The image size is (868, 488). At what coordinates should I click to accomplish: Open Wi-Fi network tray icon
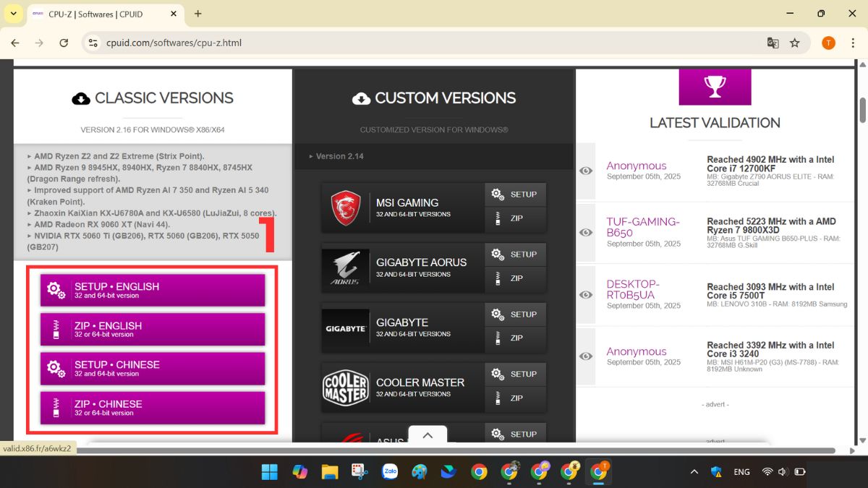tap(767, 472)
